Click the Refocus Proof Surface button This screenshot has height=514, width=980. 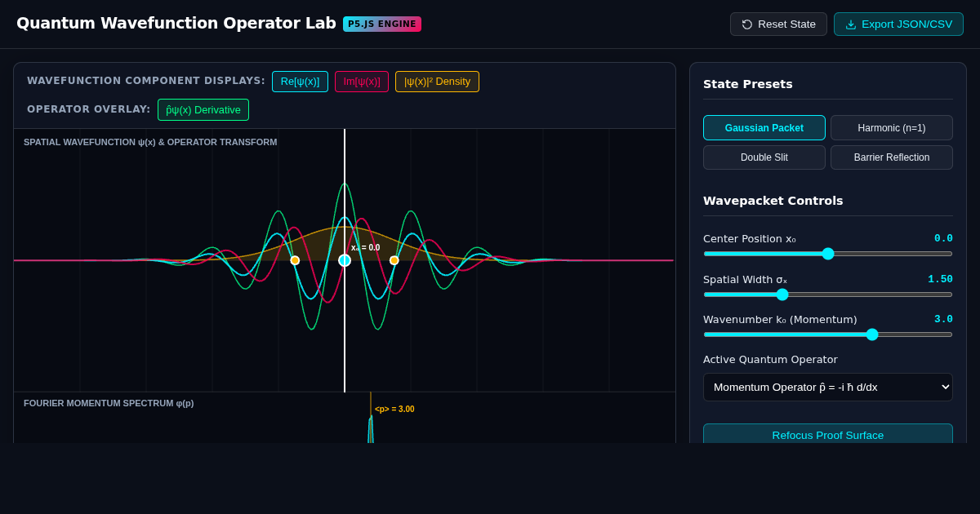828,434
